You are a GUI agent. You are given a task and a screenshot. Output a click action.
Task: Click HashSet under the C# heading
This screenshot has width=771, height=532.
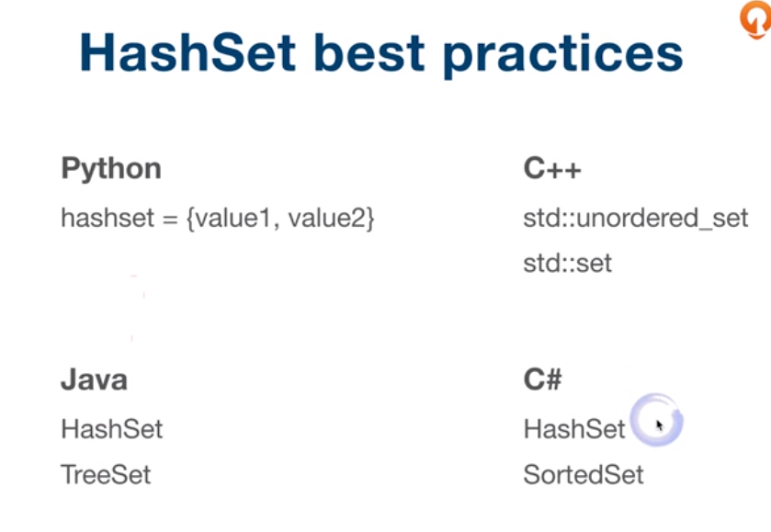point(574,428)
